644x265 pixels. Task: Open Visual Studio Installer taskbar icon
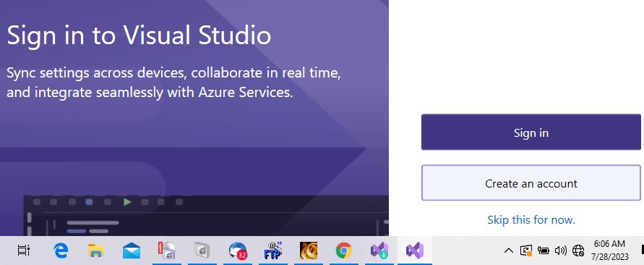click(379, 251)
